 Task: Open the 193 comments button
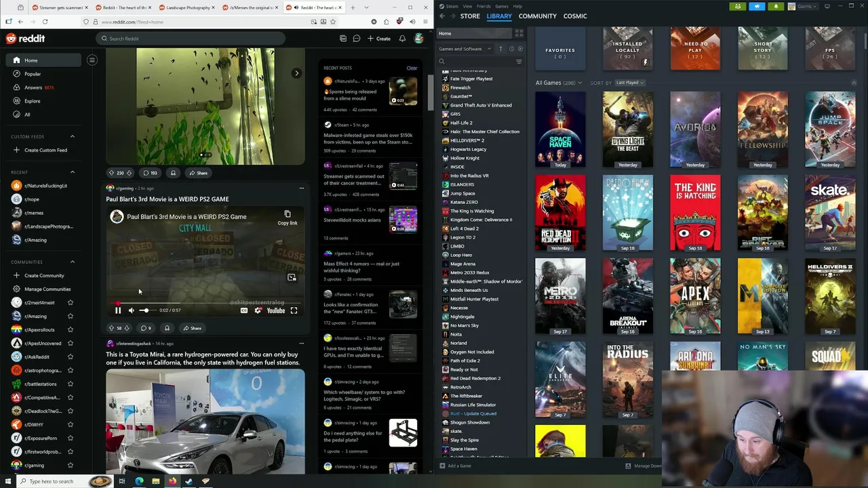coord(150,173)
